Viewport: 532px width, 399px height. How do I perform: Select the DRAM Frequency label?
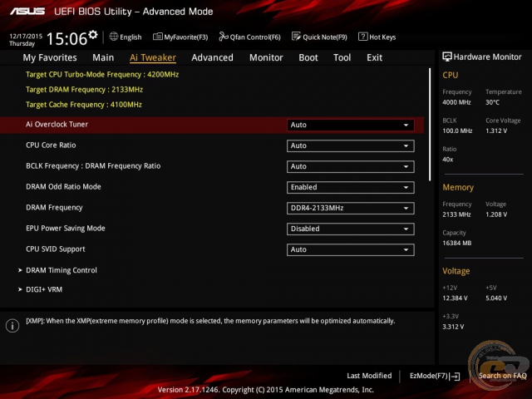tap(54, 208)
